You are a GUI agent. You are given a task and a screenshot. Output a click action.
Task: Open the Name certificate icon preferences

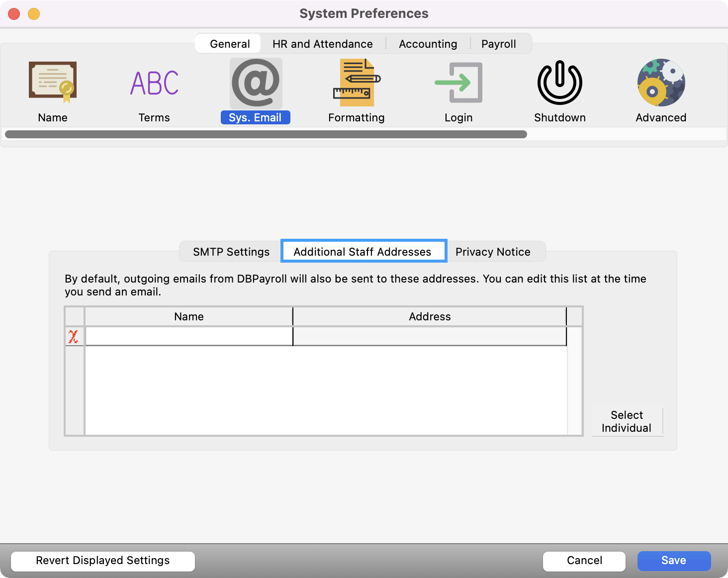53,83
